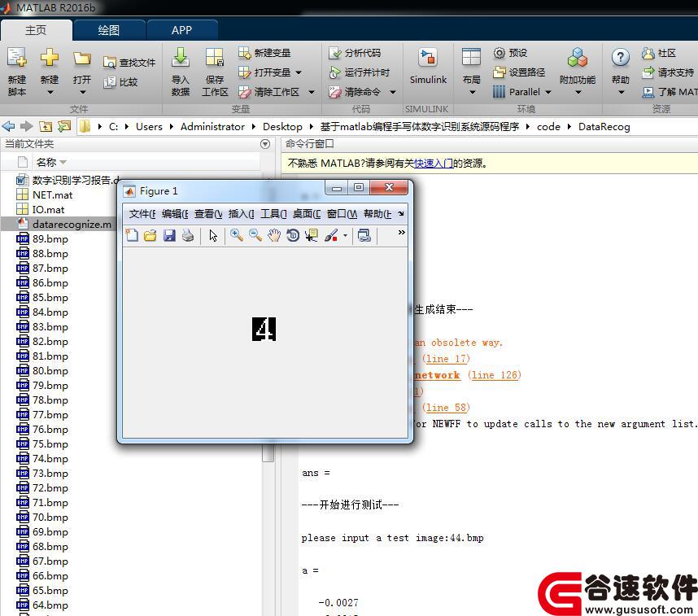Save the figure with the floppy icon
This screenshot has width=698, height=616.
coord(169,235)
